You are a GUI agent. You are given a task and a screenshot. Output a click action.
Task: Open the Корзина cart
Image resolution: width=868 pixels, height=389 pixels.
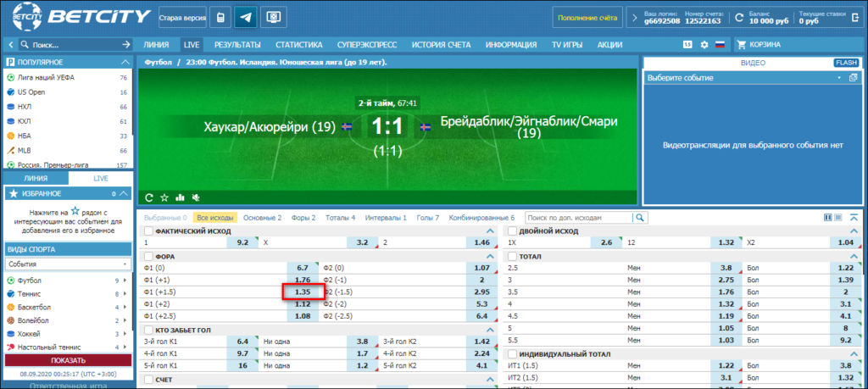[x=758, y=45]
